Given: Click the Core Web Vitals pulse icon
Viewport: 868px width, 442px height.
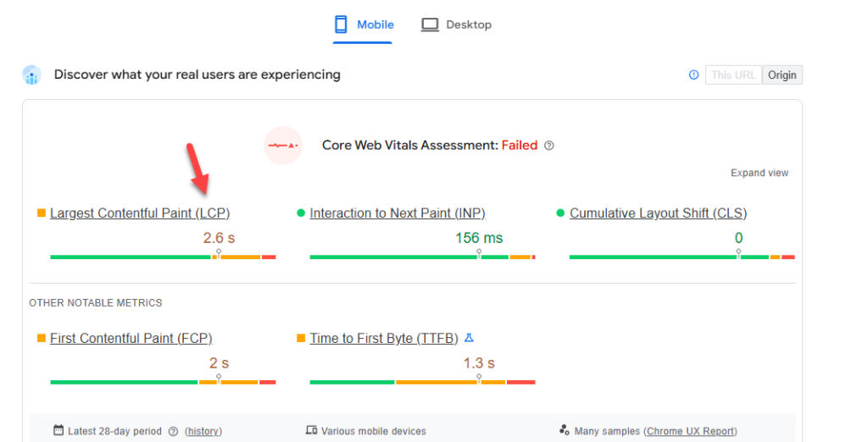Looking at the screenshot, I should pyautogui.click(x=283, y=146).
